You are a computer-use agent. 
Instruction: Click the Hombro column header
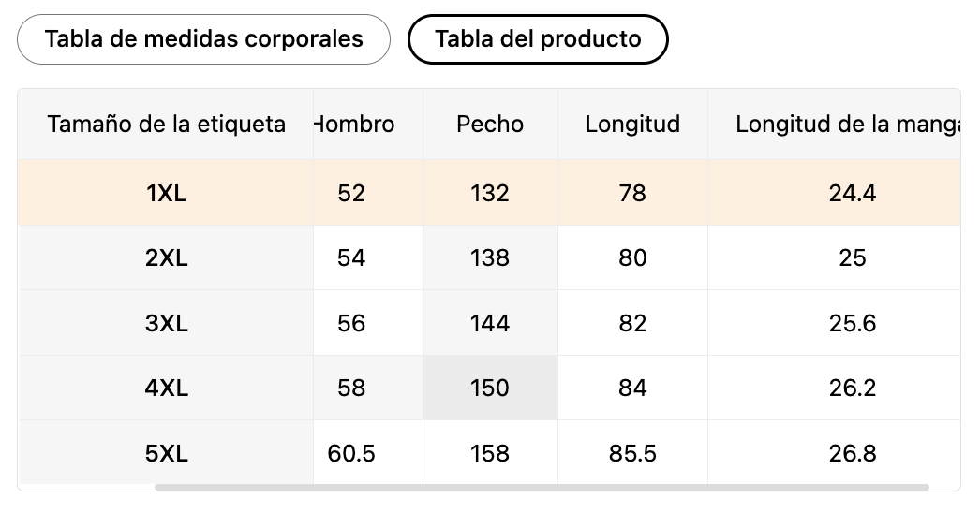coord(356,124)
